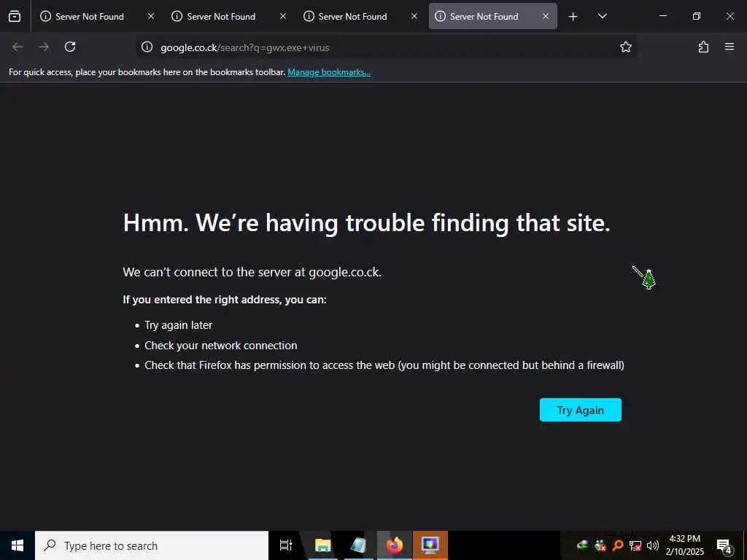Click "If you entered the right address" line

point(225,300)
